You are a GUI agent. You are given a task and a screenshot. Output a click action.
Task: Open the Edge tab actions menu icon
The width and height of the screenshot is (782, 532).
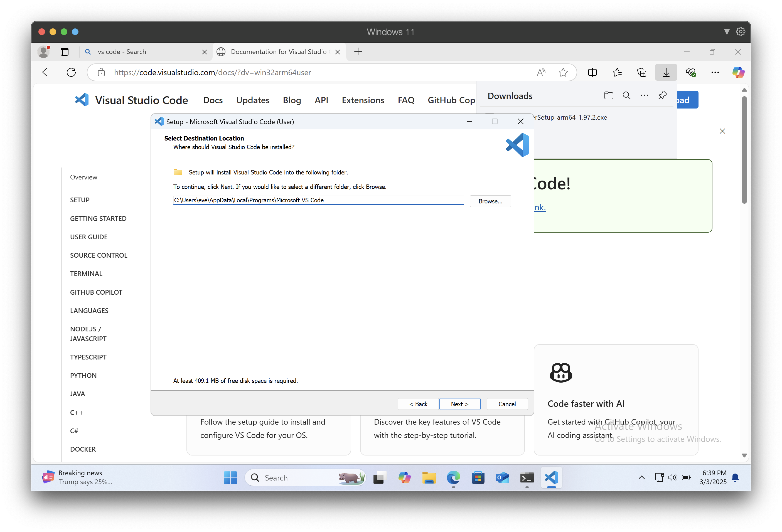pyautogui.click(x=64, y=51)
